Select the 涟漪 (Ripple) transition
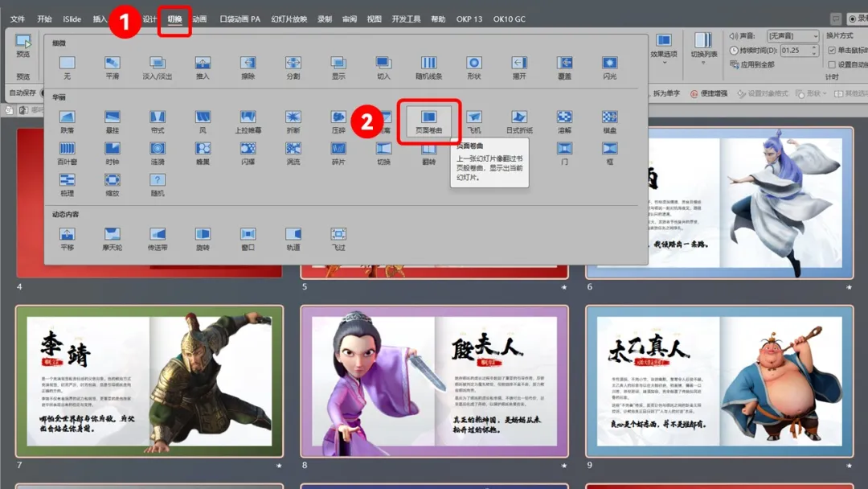The height and width of the screenshot is (489, 868). click(x=158, y=154)
